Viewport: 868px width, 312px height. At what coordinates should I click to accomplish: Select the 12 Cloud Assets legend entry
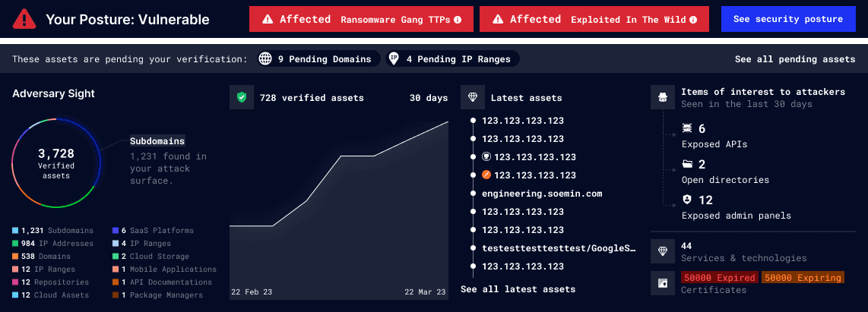50,295
